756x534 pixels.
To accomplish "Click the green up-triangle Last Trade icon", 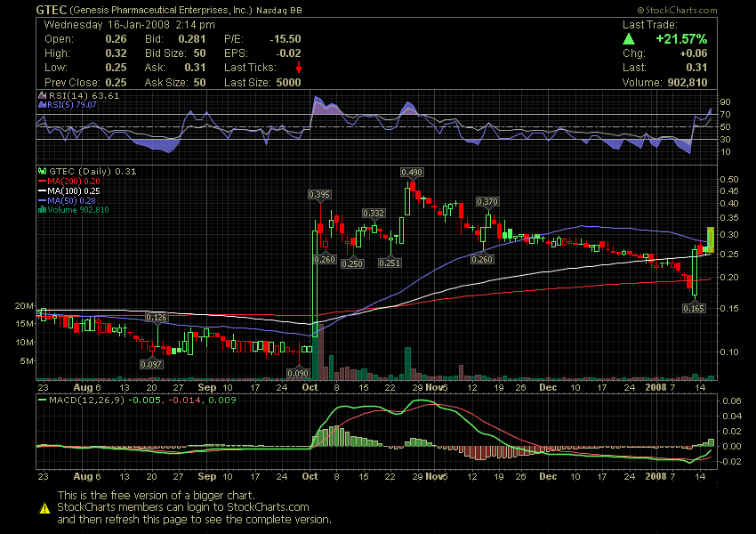I will coord(629,40).
